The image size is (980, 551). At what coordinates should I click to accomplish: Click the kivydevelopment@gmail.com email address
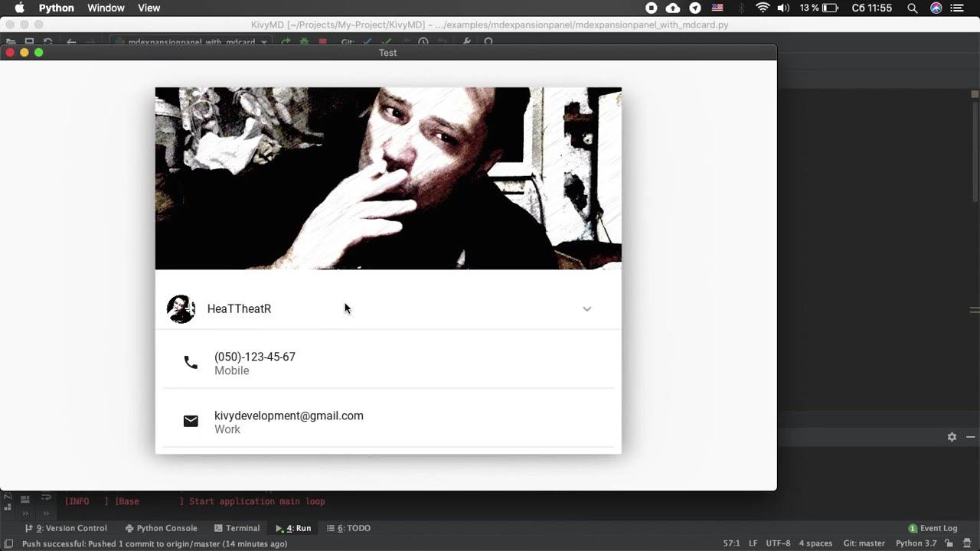(x=289, y=416)
